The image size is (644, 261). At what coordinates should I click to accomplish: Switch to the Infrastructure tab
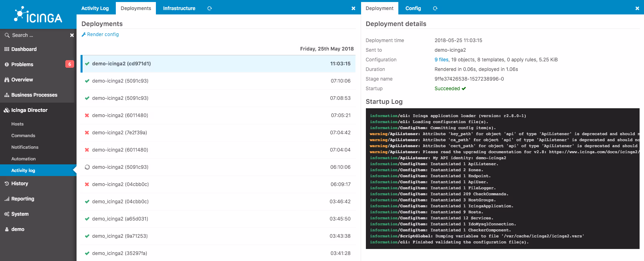pyautogui.click(x=179, y=8)
